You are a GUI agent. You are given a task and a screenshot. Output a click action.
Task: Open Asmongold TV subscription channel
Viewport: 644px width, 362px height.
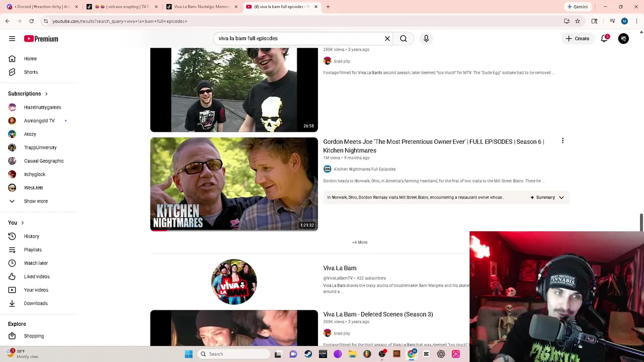click(39, 121)
